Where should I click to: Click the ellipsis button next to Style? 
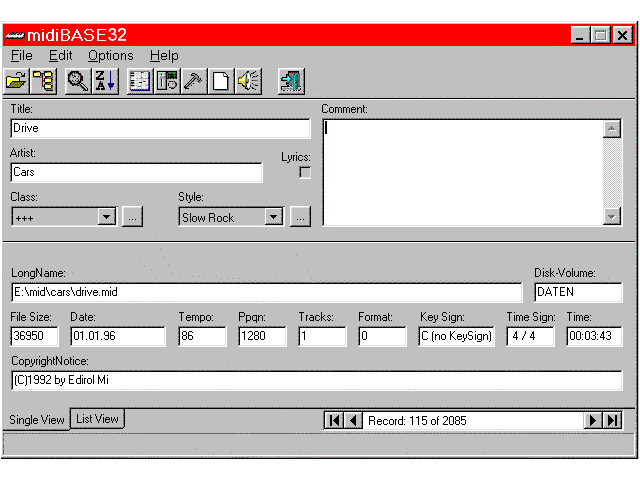pyautogui.click(x=300, y=217)
